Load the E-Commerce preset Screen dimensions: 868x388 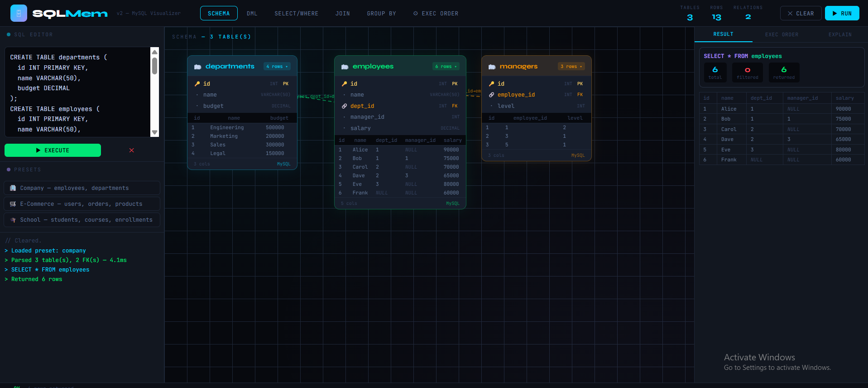pyautogui.click(x=82, y=204)
